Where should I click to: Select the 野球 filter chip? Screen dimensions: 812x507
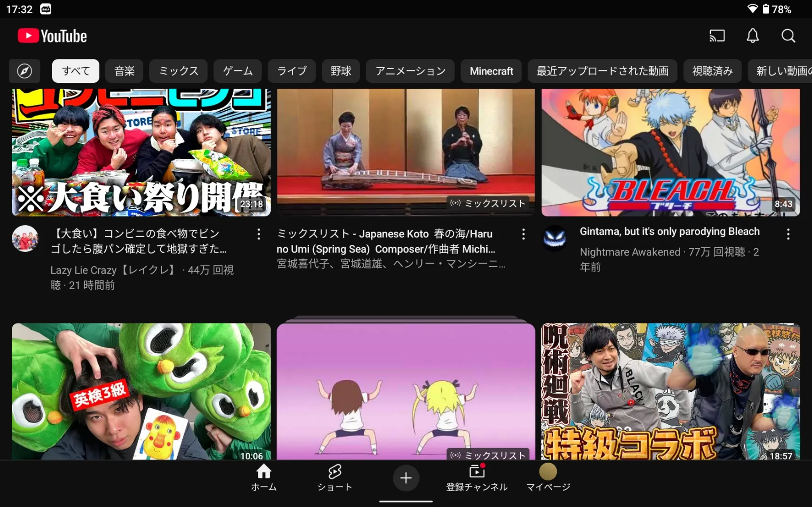pyautogui.click(x=341, y=71)
